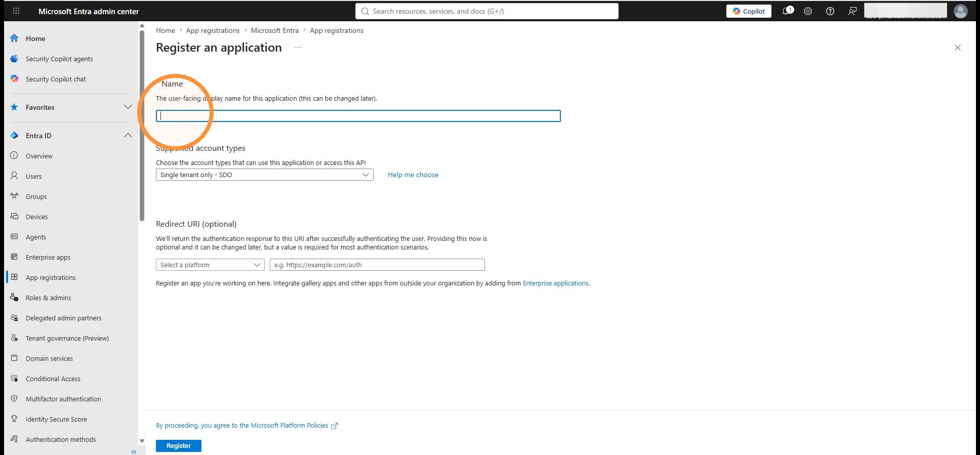Open the Feedback icon in header
The image size is (980, 455).
click(852, 11)
